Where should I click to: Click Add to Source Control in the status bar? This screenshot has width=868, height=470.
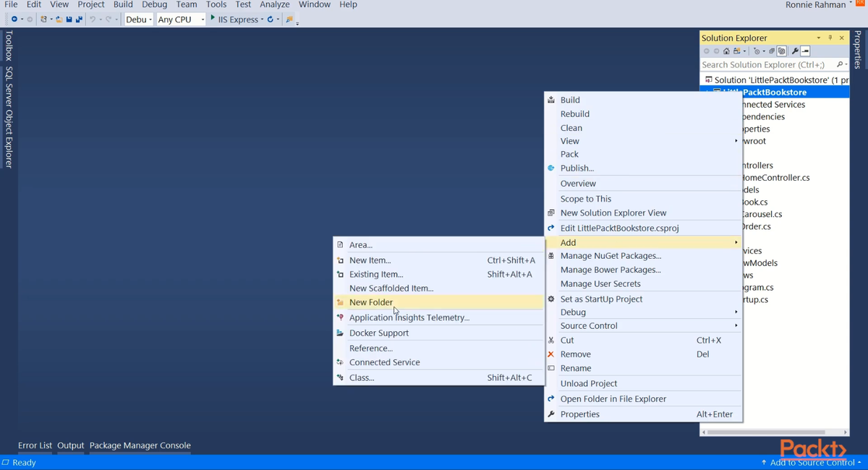pos(811,462)
